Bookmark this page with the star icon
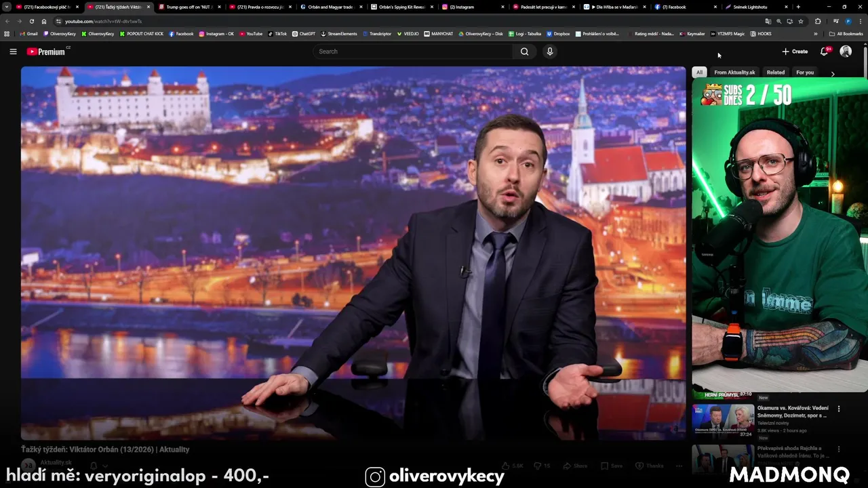Screen dimensions: 868x488 pos(801,21)
